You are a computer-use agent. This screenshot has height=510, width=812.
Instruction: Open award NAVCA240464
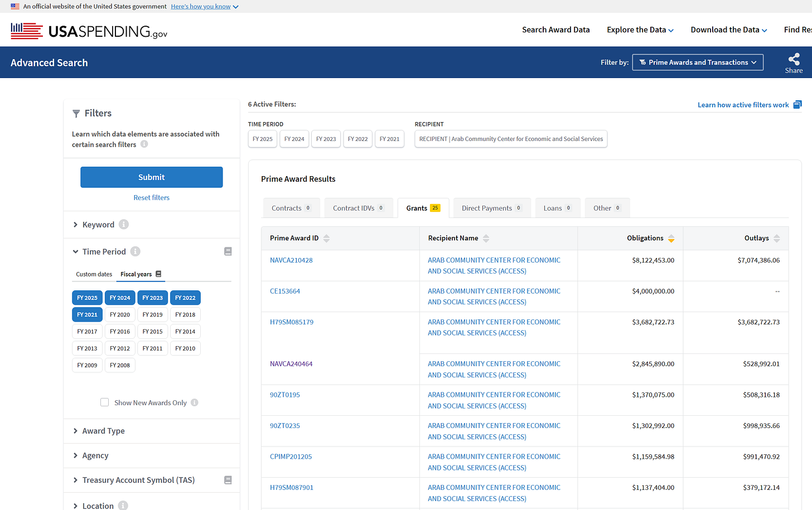(291, 364)
